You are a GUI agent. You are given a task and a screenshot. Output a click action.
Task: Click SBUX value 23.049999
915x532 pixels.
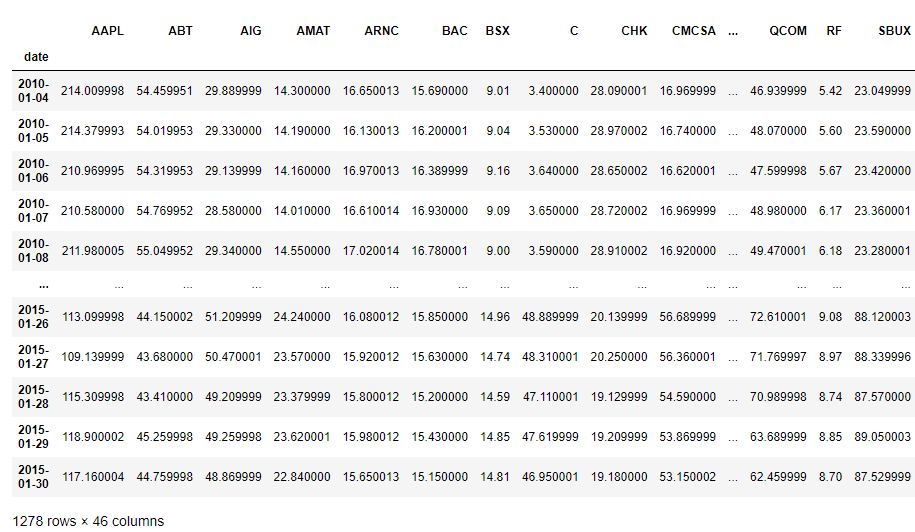point(882,91)
